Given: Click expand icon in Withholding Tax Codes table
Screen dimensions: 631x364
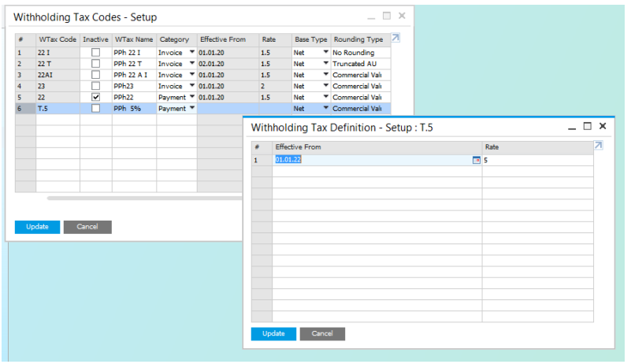Looking at the screenshot, I should (x=395, y=38).
